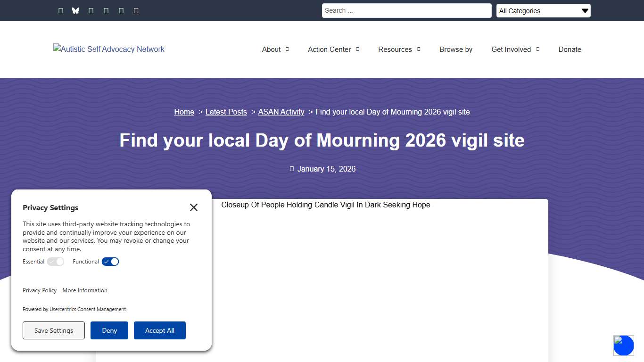Click the Accept All button
The width and height of the screenshot is (644, 362).
160,330
